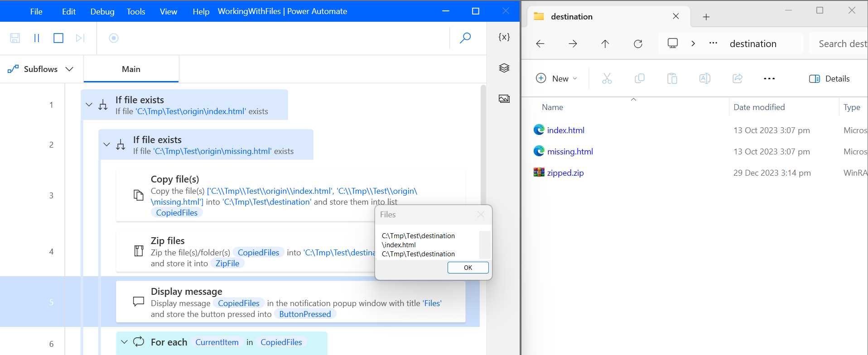Click the CopiedFiles variable in Copy file(s) action
The width and height of the screenshot is (868, 355).
pos(177,213)
